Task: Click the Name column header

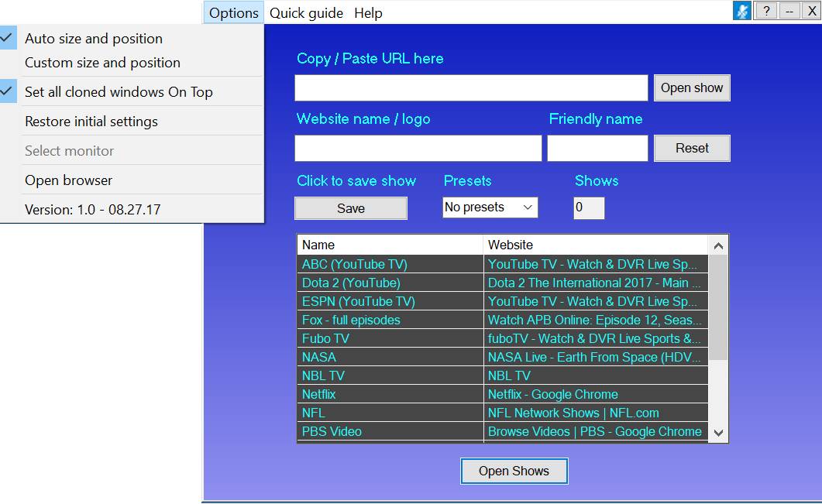Action: [390, 245]
